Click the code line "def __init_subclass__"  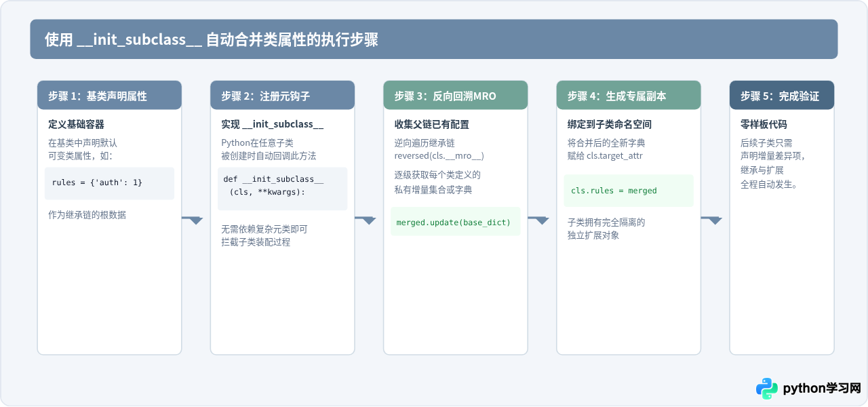(x=274, y=179)
